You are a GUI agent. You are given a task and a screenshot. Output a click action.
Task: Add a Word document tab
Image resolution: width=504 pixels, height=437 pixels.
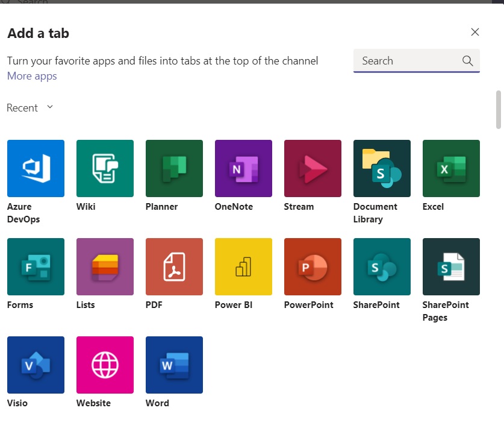click(x=174, y=365)
